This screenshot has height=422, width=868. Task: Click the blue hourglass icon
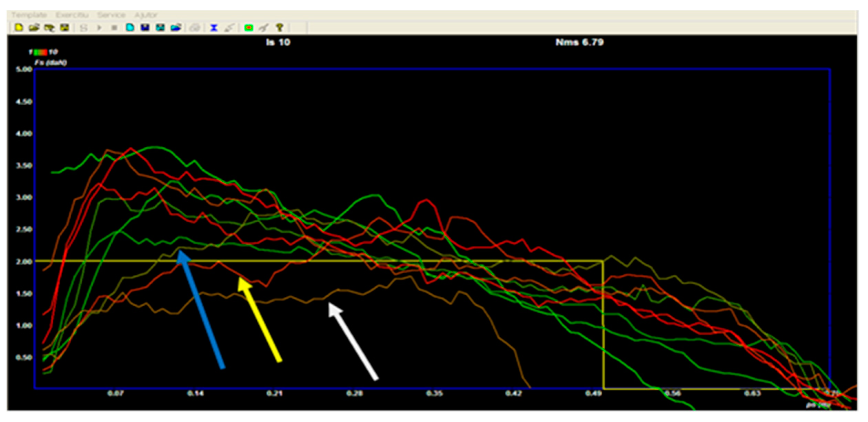tap(214, 28)
